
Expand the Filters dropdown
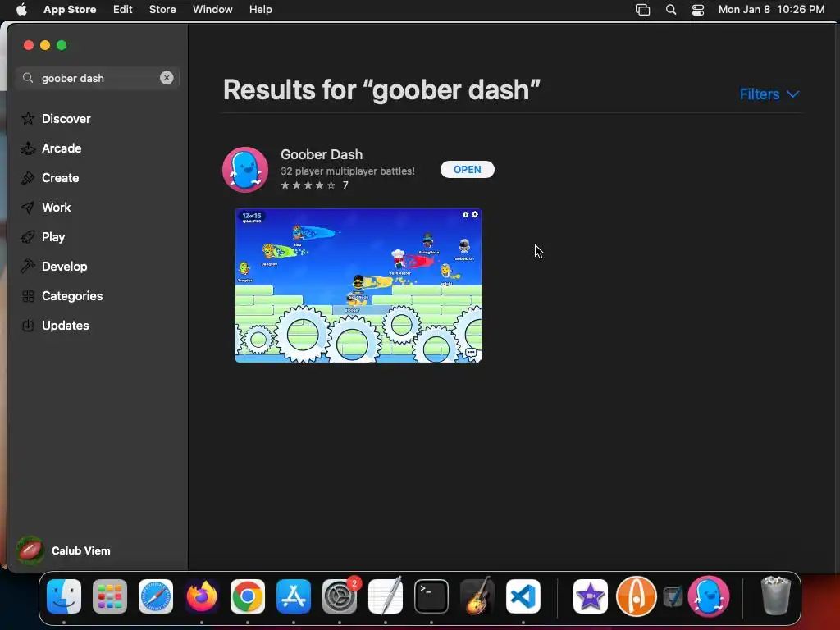pyautogui.click(x=769, y=94)
